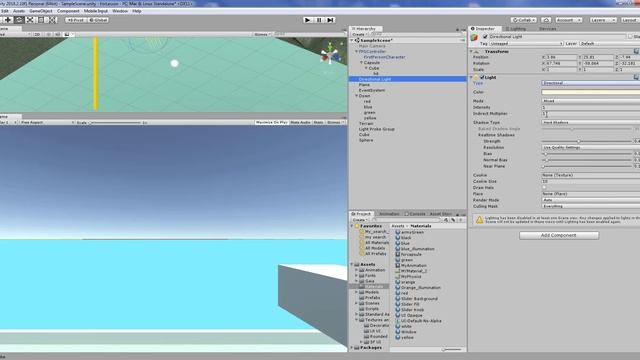Select the Scale tool in the toolbar
This screenshot has height=360, width=640.
tap(30, 20)
